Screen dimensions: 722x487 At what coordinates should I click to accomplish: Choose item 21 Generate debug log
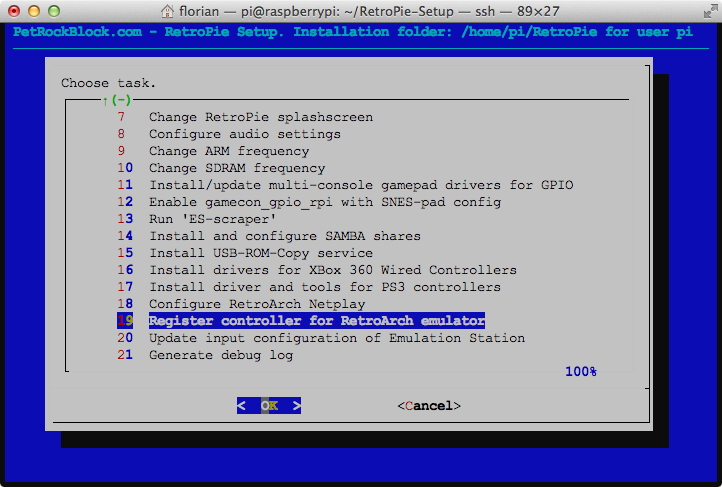[205, 355]
